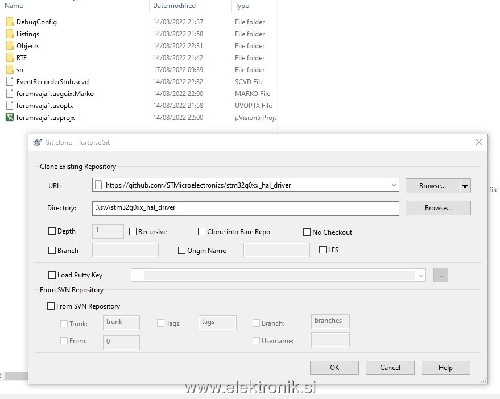Click the Type column header

coord(242,5)
